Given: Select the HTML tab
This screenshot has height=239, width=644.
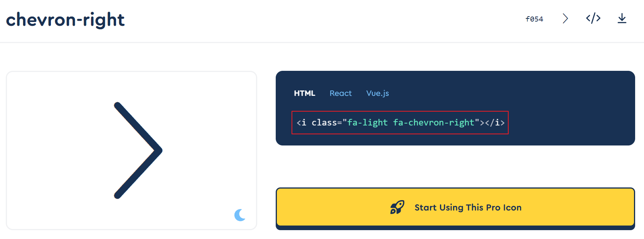Looking at the screenshot, I should 305,93.
